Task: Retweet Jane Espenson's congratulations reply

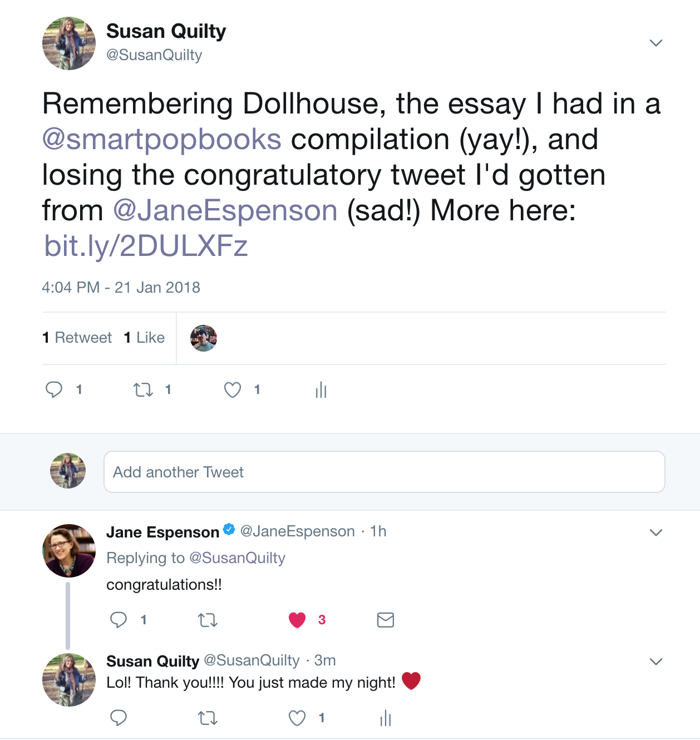Action: (208, 620)
